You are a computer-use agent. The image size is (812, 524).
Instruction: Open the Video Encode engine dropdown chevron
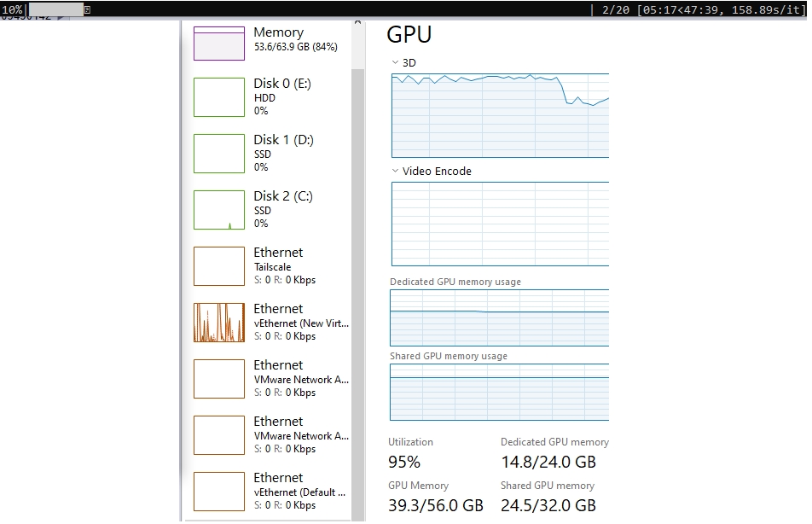click(395, 171)
